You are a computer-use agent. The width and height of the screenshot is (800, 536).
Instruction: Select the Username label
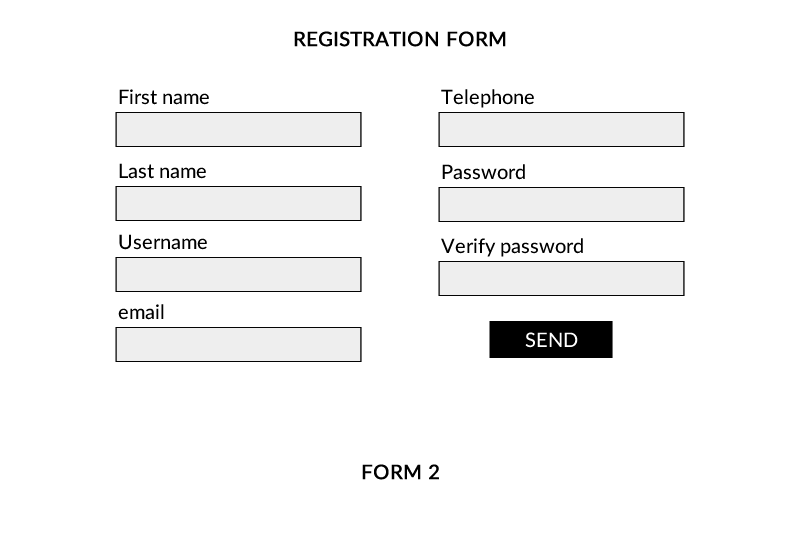tap(163, 242)
